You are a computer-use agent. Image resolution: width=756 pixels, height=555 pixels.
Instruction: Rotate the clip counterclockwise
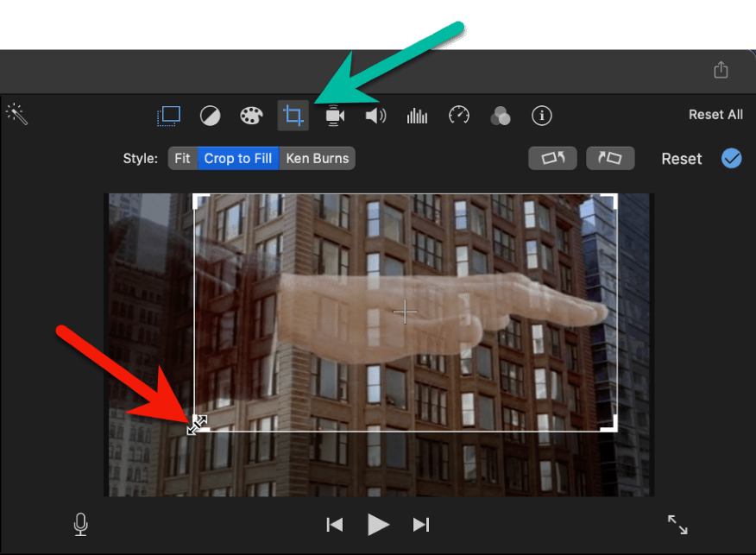point(552,158)
